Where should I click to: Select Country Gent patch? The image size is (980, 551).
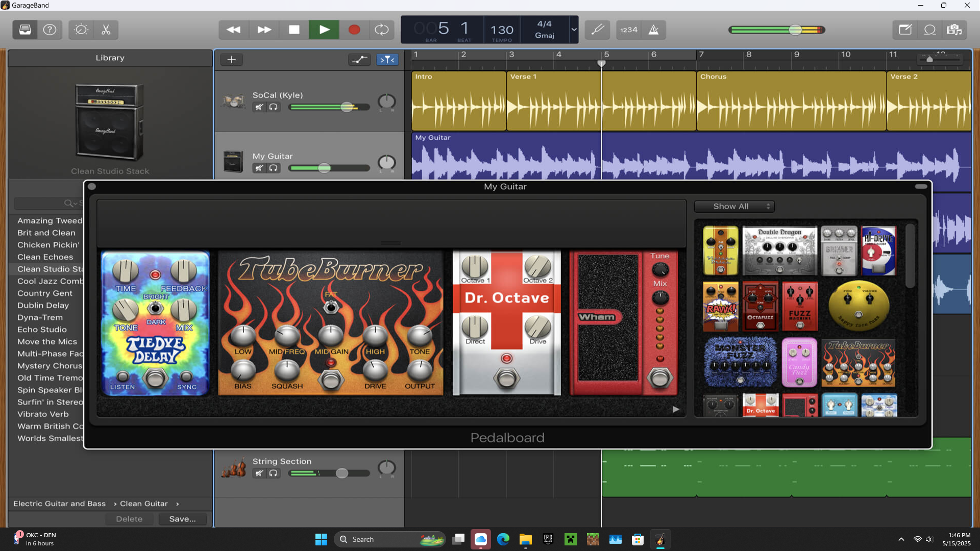(45, 293)
